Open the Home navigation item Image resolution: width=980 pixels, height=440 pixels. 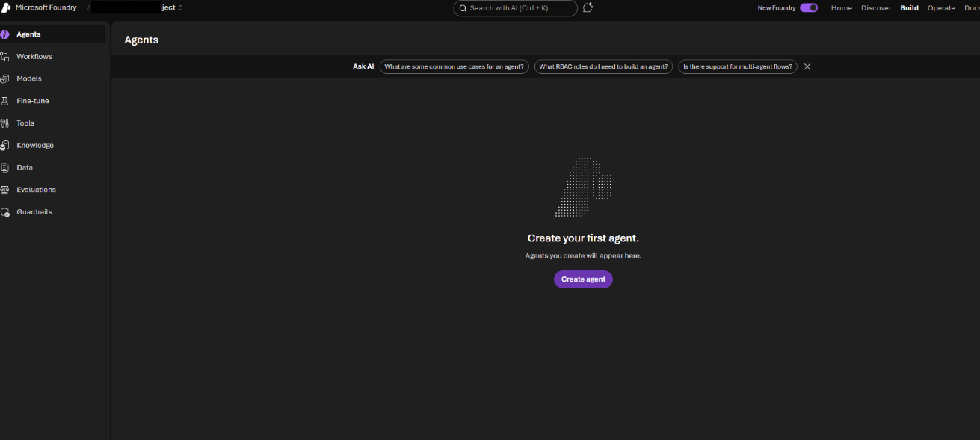pos(841,8)
